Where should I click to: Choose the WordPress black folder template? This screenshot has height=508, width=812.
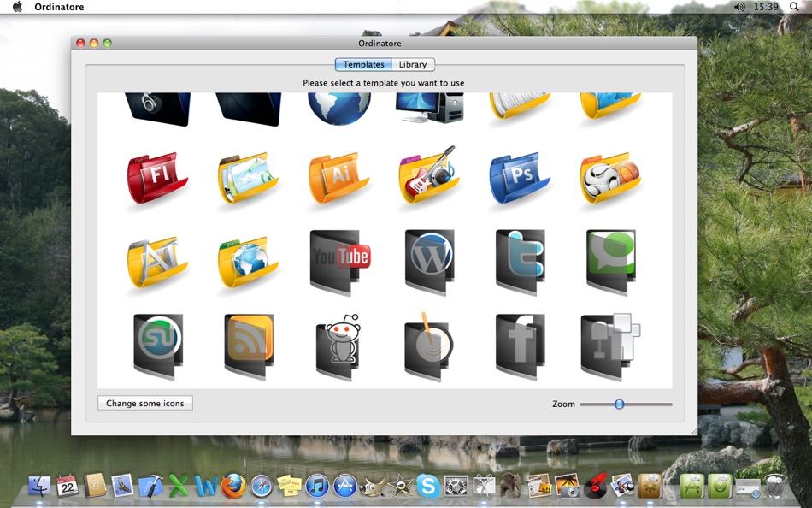(x=429, y=263)
